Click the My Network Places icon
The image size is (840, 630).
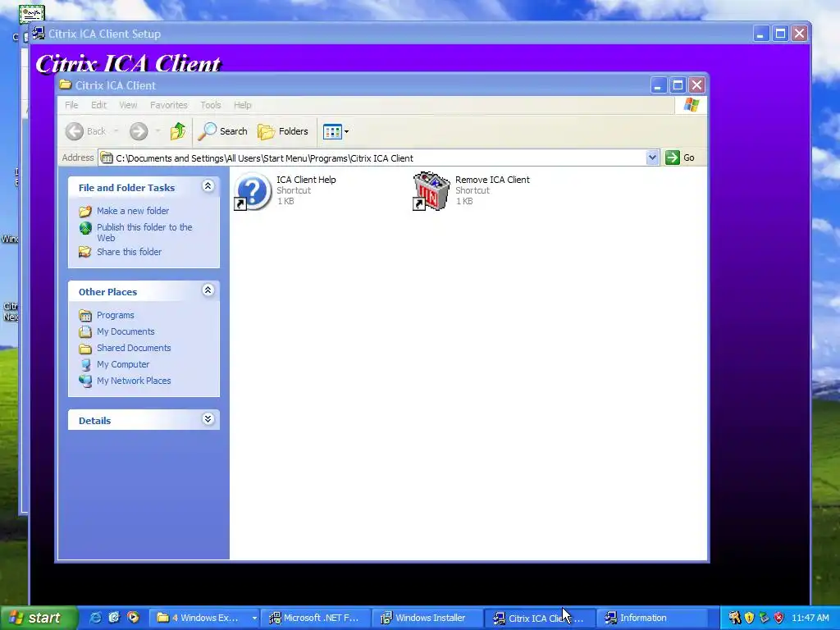[85, 381]
